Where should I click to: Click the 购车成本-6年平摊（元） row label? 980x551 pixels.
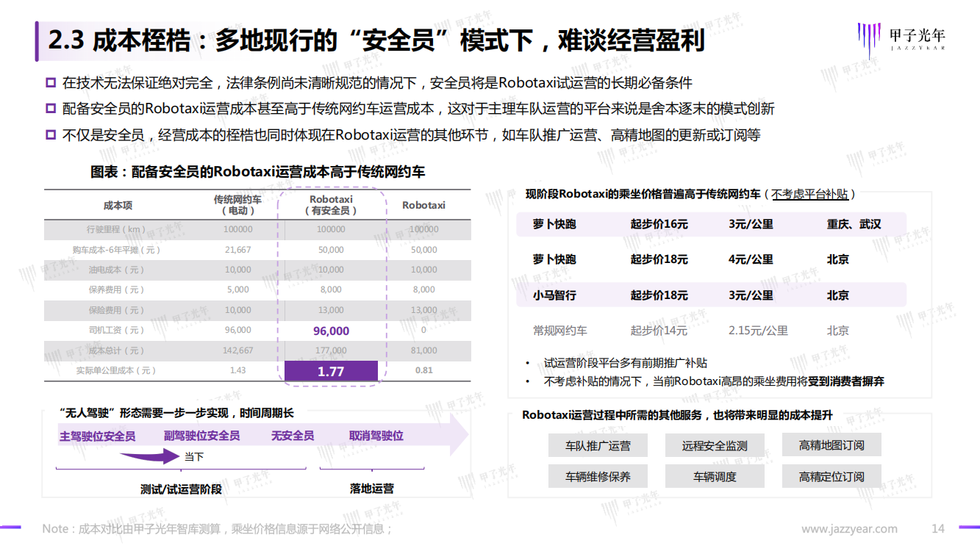(118, 250)
